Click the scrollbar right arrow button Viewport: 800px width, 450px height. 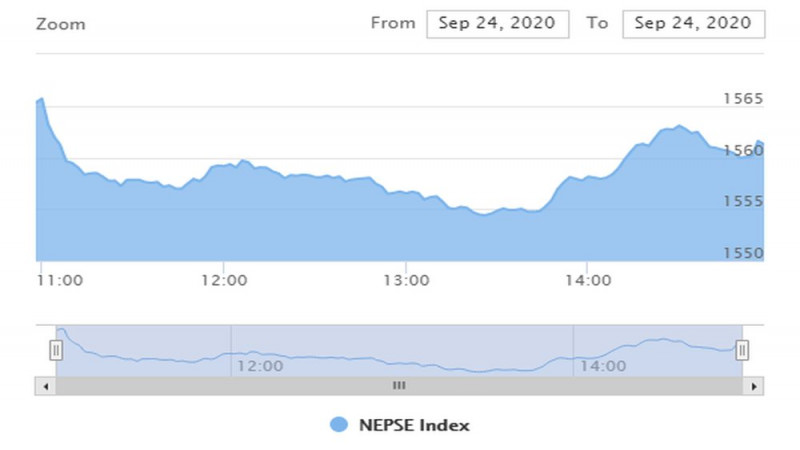click(x=754, y=386)
